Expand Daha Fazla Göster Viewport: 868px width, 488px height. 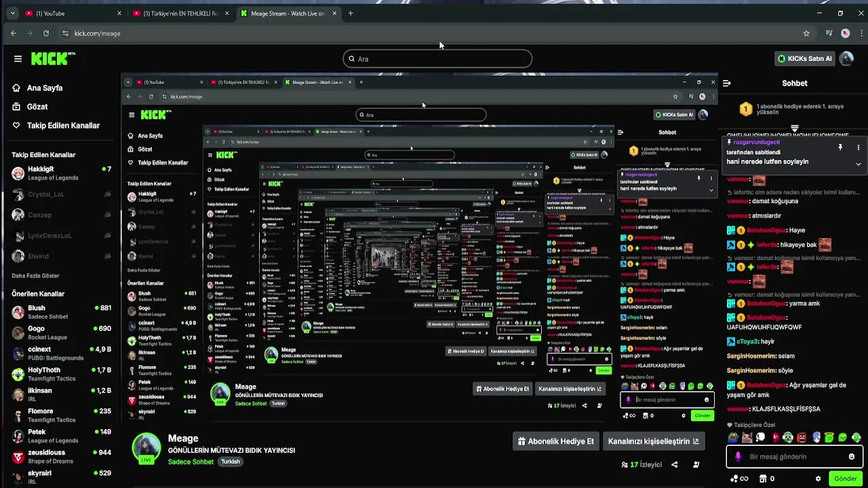pos(35,276)
